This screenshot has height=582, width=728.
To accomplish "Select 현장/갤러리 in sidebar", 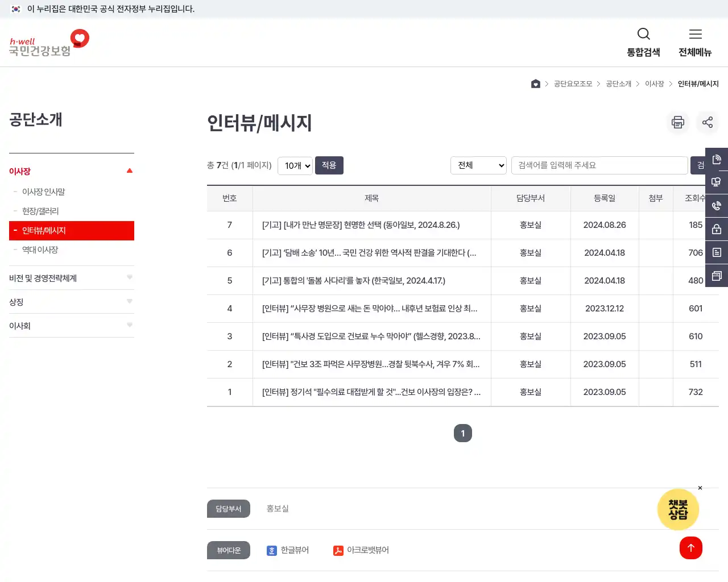I will (40, 211).
